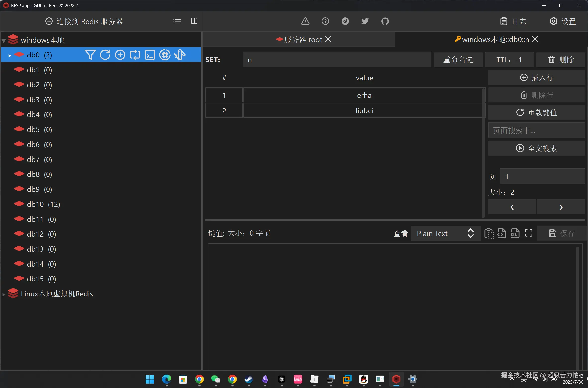
Task: Expand the Linux本地虚拟机Redis connection
Action: pyautogui.click(x=4, y=294)
